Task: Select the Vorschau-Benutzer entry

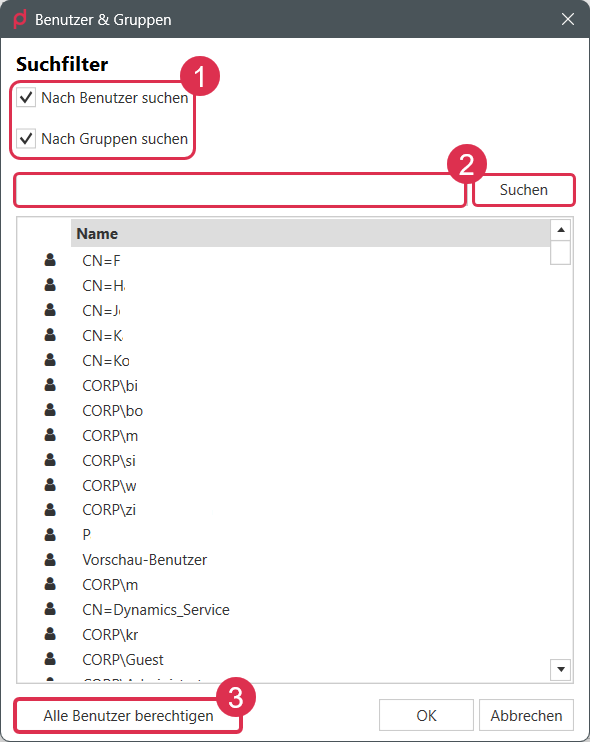Action: pos(145,560)
